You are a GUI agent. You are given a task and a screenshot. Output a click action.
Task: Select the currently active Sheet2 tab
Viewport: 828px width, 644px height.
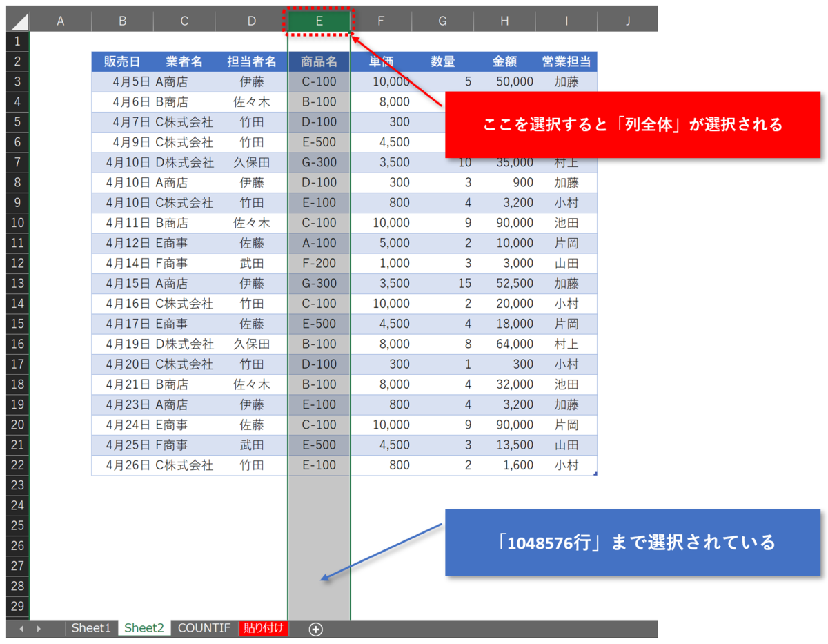[144, 628]
